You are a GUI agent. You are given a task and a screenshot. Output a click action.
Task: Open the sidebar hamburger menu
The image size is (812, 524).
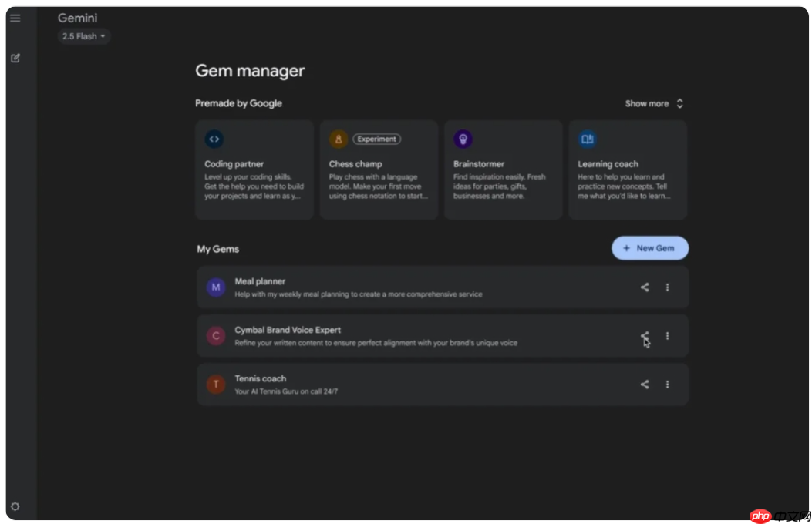pos(15,18)
